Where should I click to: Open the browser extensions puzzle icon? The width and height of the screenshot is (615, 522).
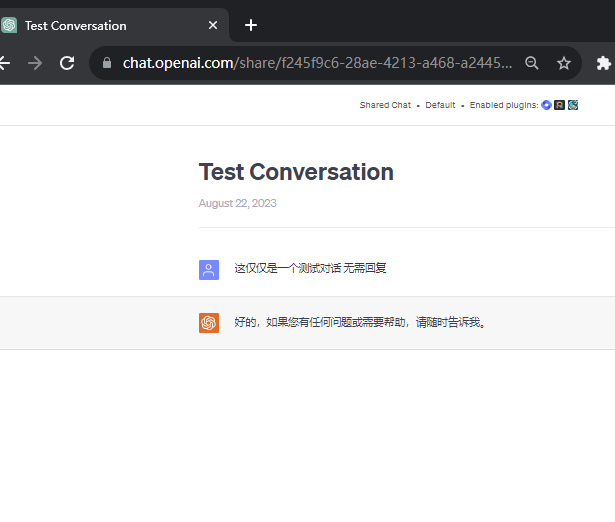click(603, 63)
